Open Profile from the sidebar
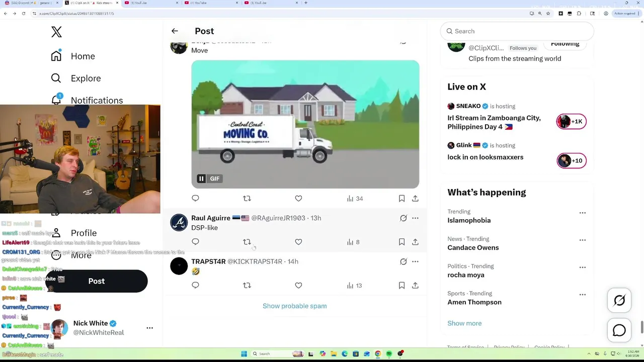 74,233
